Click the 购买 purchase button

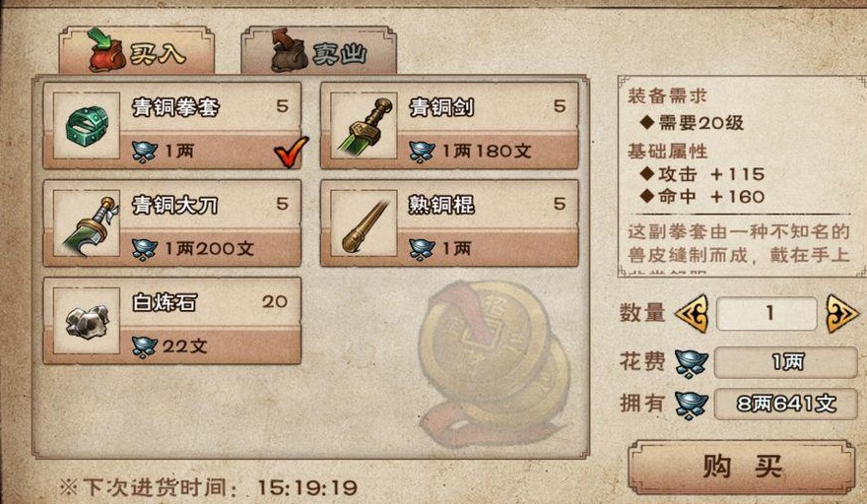coord(742,468)
